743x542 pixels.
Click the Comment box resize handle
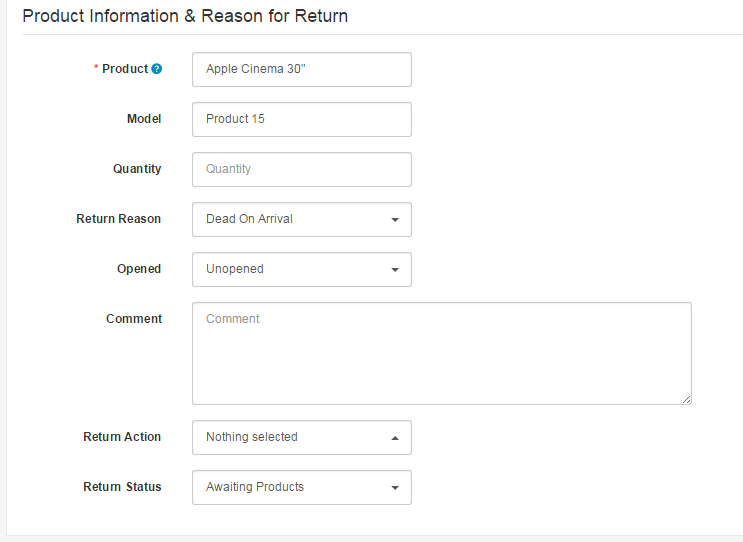pos(687,399)
